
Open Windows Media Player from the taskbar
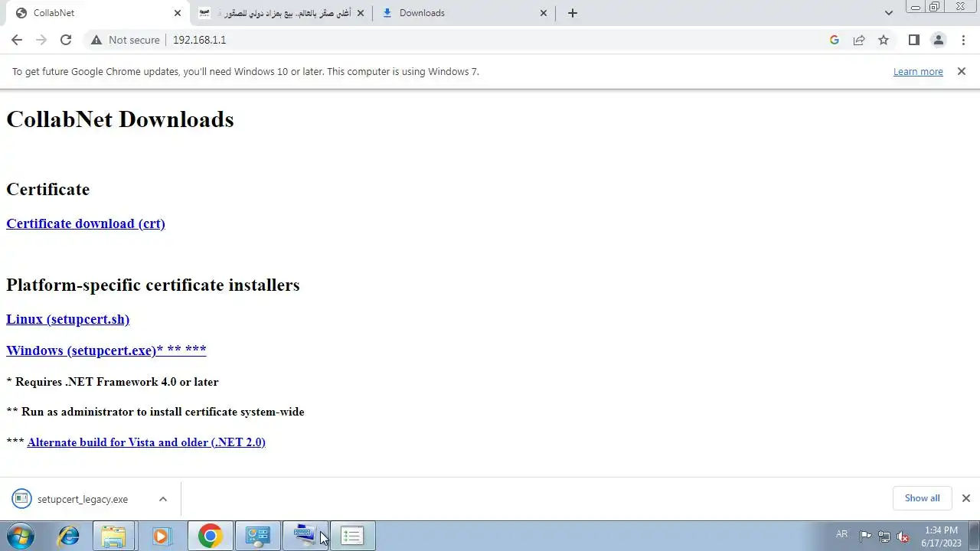(161, 536)
